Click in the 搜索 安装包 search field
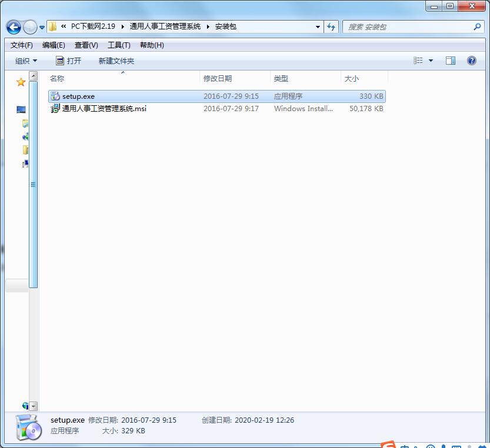The height and width of the screenshot is (448, 490). coord(408,27)
